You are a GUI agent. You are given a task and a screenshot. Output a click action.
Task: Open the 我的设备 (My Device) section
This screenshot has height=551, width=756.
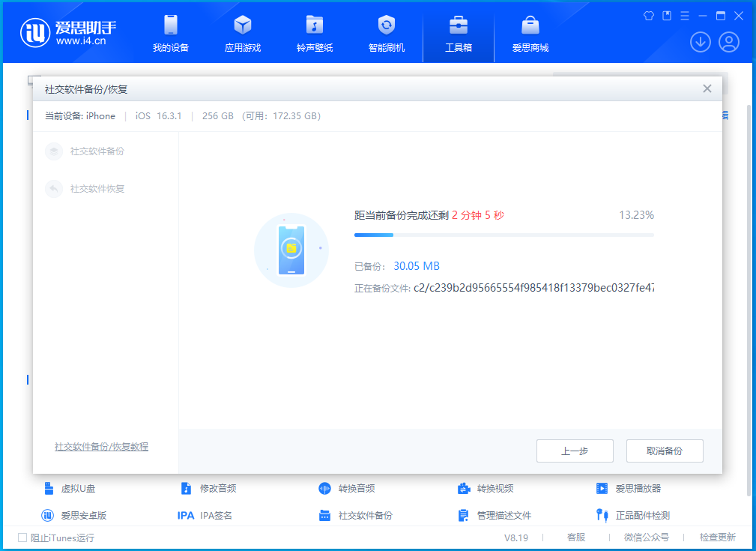(x=170, y=34)
